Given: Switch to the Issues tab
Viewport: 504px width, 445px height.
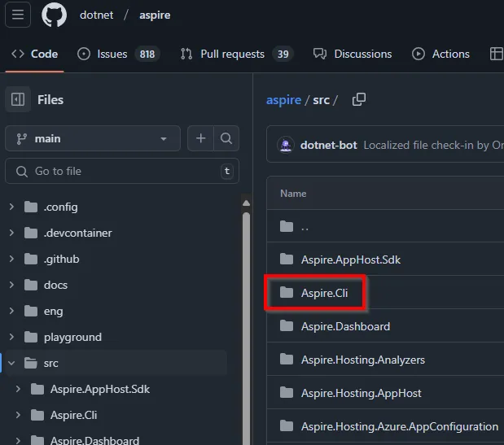Looking at the screenshot, I should (x=112, y=54).
